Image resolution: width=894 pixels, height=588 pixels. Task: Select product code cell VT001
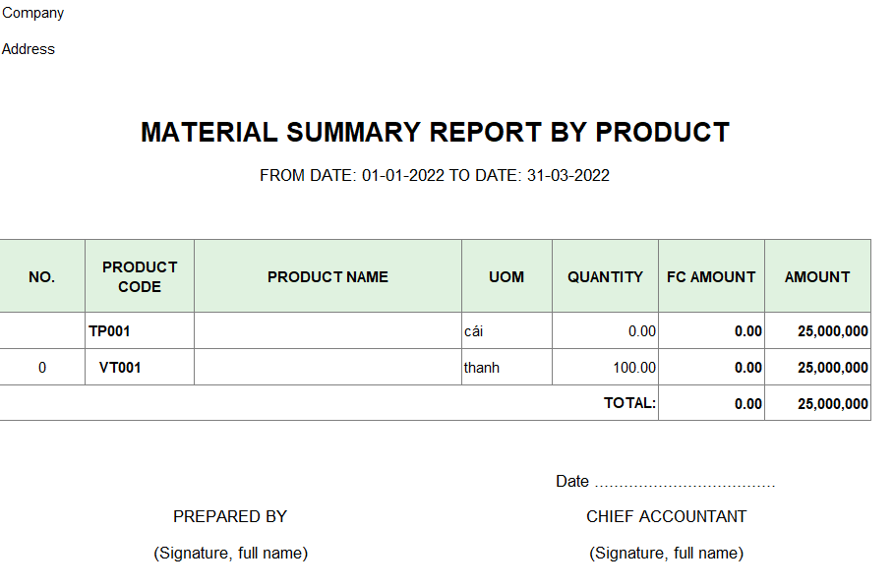[140, 368]
